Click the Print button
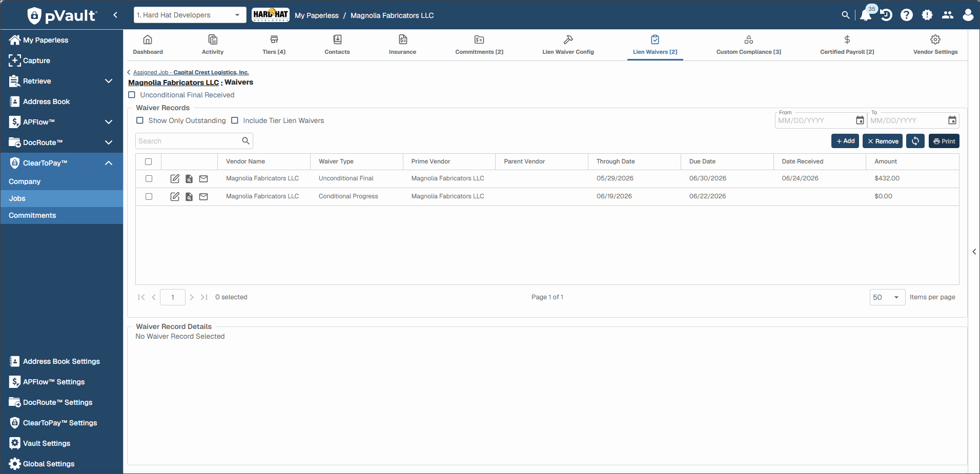This screenshot has height=474, width=980. (944, 141)
